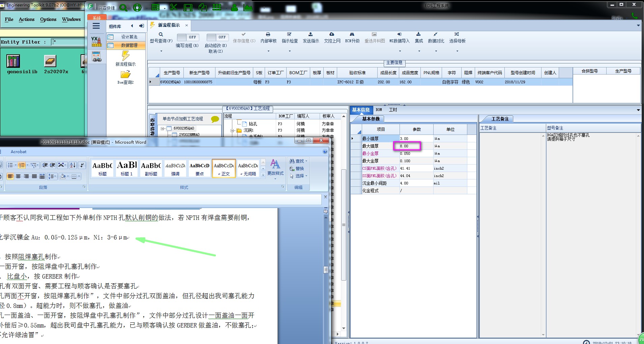Open the Acrobat tab in the Word ribbon
Image resolution: width=644 pixels, height=344 pixels.
(x=19, y=152)
